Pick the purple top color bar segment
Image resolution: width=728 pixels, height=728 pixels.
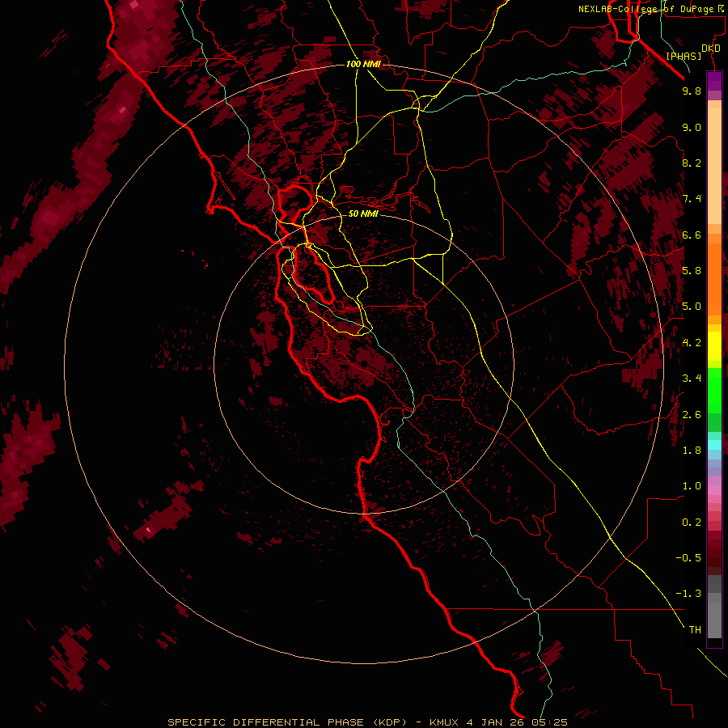pyautogui.click(x=714, y=81)
